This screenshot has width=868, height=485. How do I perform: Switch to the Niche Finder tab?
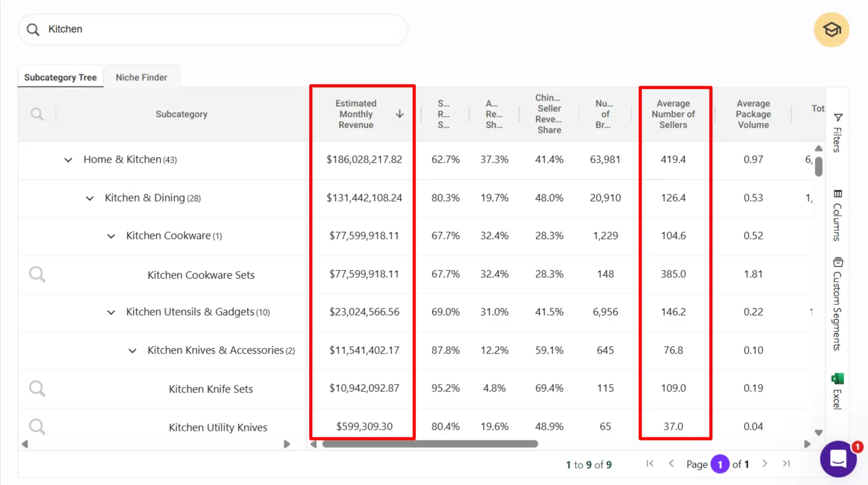(141, 77)
